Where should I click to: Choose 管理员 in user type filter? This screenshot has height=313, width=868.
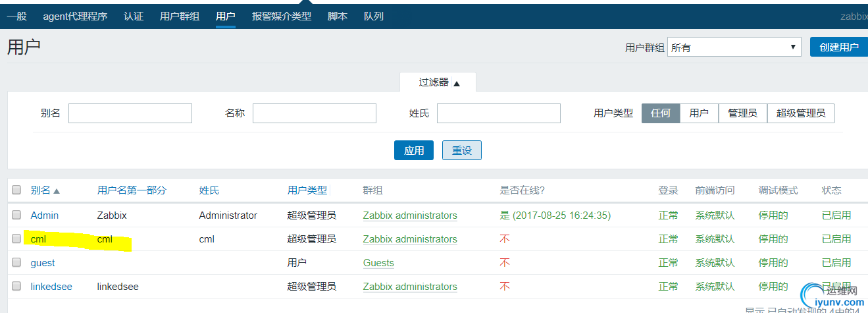(742, 113)
